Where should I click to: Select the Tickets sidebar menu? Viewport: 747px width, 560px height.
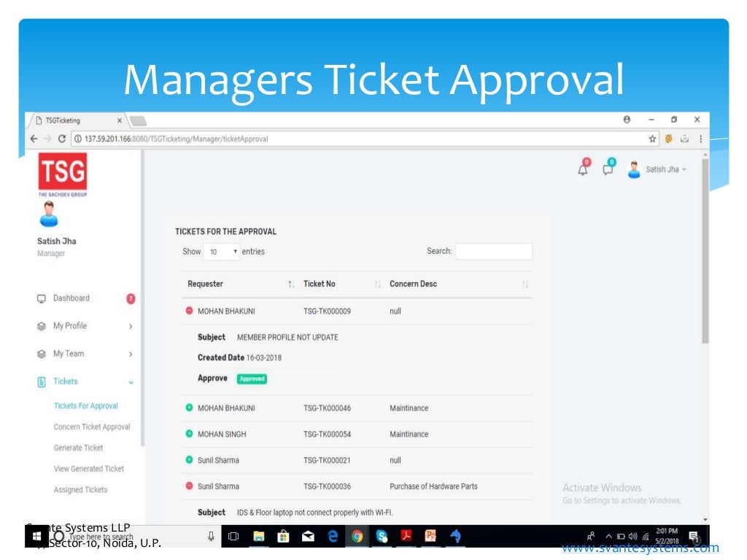coord(65,381)
